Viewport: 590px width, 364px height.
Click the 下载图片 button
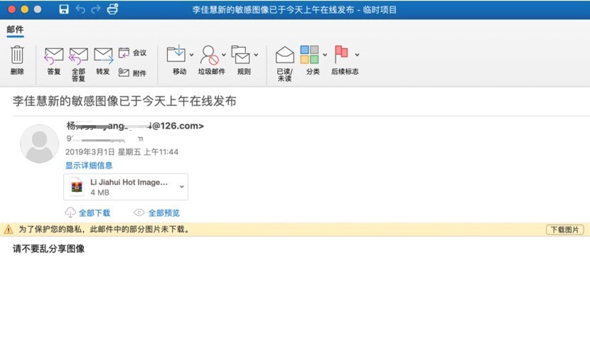(x=565, y=230)
